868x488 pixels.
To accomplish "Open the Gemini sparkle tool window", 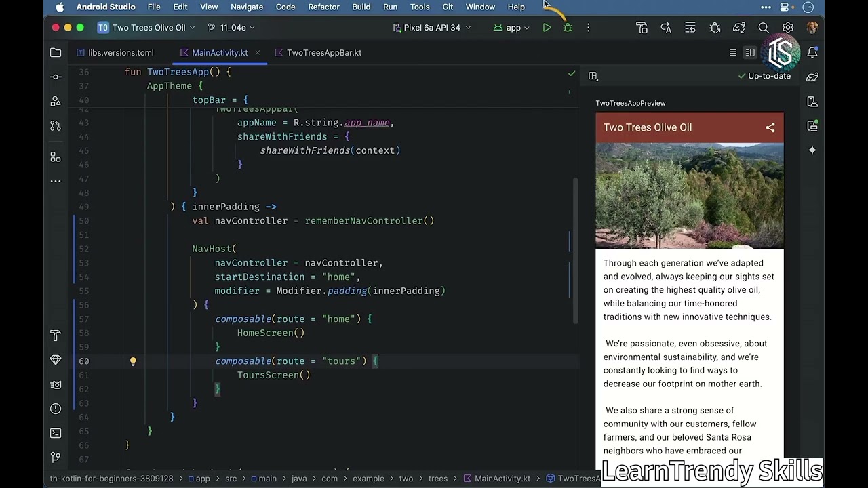I will (812, 150).
